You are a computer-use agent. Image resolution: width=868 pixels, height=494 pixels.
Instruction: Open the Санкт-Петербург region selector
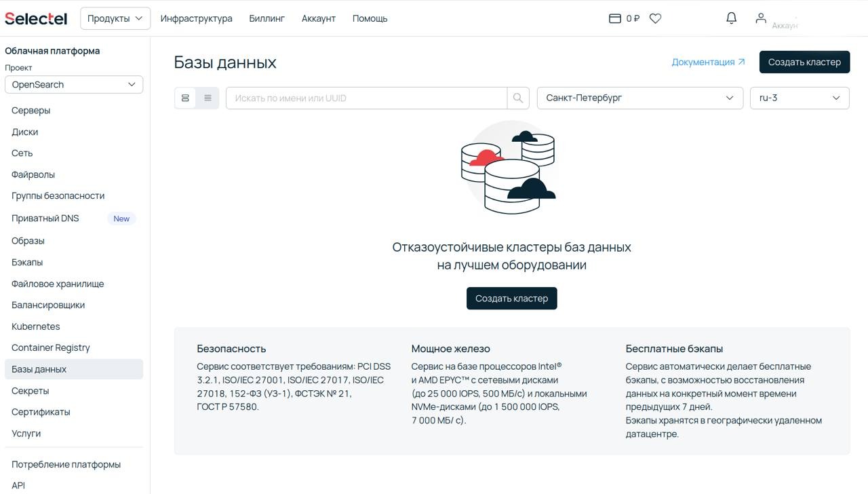[640, 98]
